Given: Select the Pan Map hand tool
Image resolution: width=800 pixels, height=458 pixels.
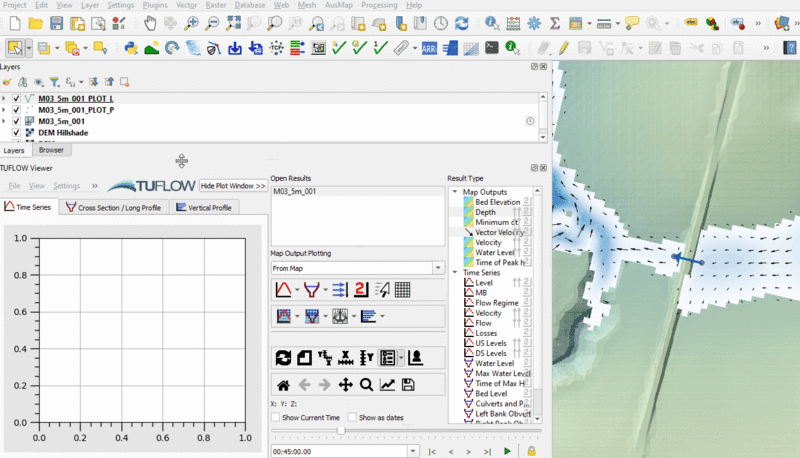Looking at the screenshot, I should point(149,23).
